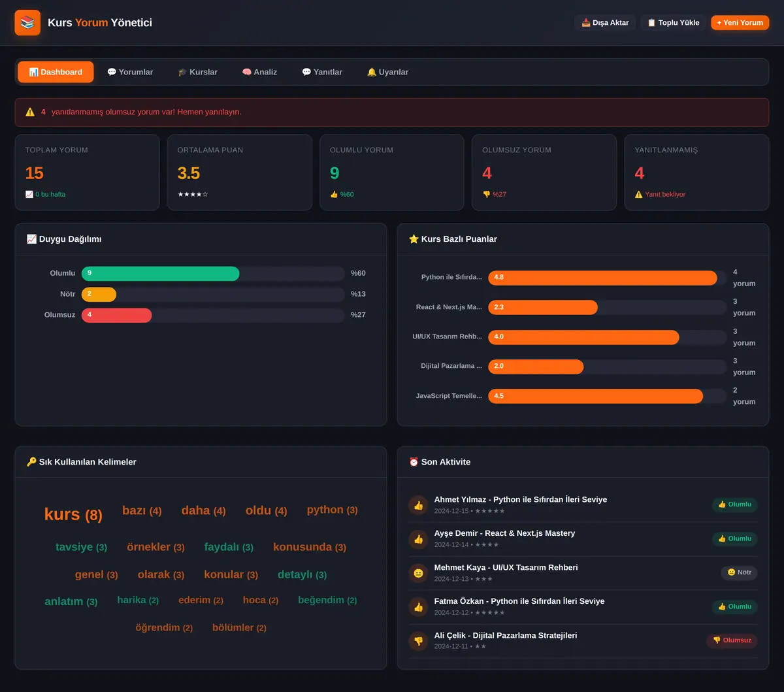This screenshot has width=784, height=692.
Task: Click the trend icon beside 0 bu hafta
Action: (x=29, y=194)
